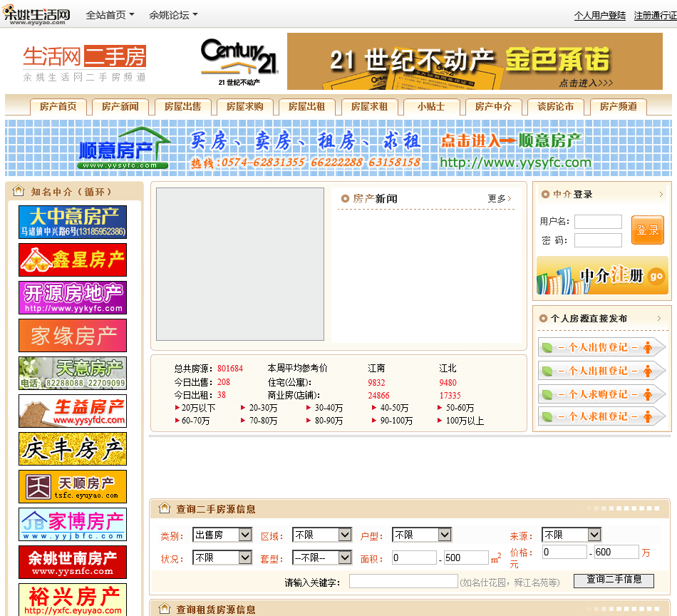Open the 个人用户登陆 link
The width and height of the screenshot is (677, 616).
coord(600,16)
